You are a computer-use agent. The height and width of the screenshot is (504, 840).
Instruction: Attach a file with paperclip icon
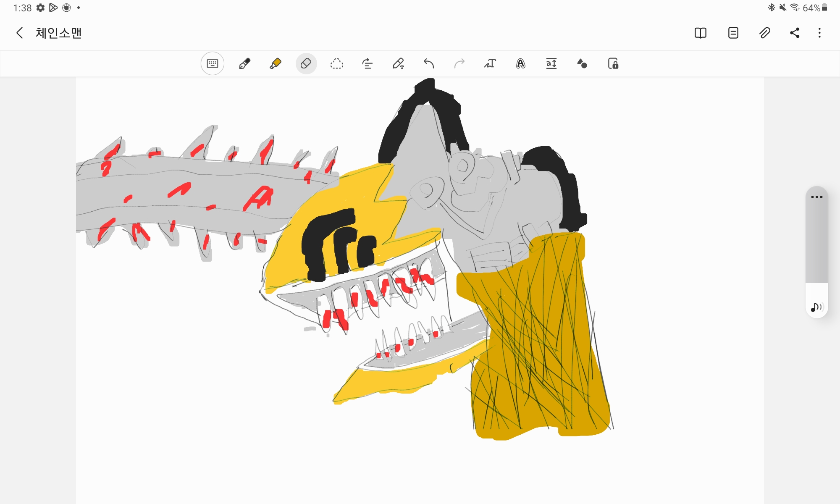tap(765, 33)
